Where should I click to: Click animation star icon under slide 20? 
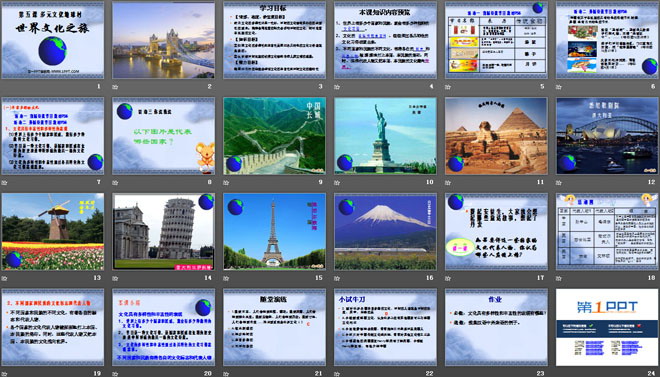pos(115,374)
